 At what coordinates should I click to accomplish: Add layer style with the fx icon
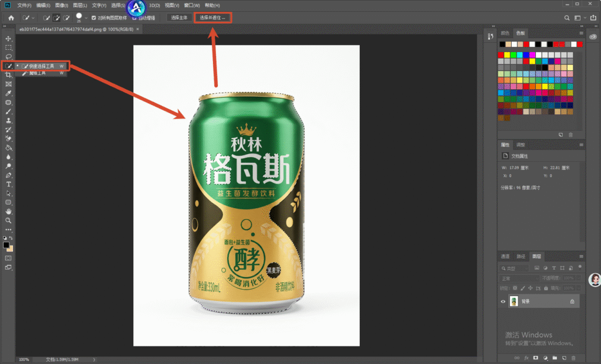click(526, 358)
